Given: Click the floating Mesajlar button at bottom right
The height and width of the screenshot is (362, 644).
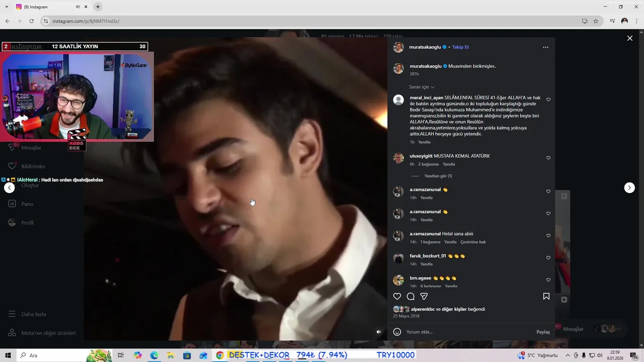Looking at the screenshot, I should click(x=588, y=329).
